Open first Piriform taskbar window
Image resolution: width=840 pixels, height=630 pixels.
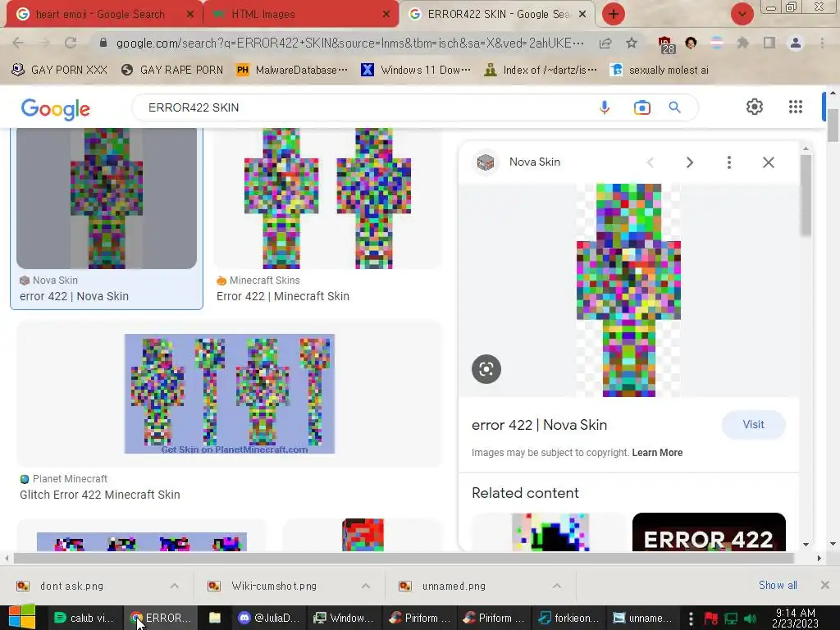(419, 618)
